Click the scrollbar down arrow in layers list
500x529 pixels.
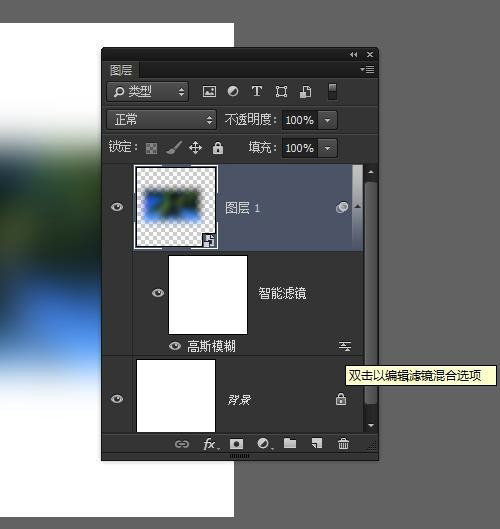pos(371,425)
